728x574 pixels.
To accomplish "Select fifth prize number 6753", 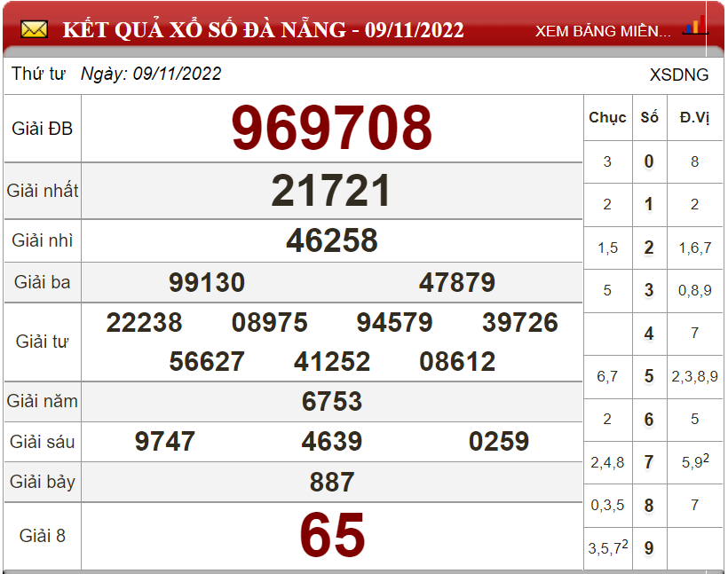I will (x=331, y=401).
